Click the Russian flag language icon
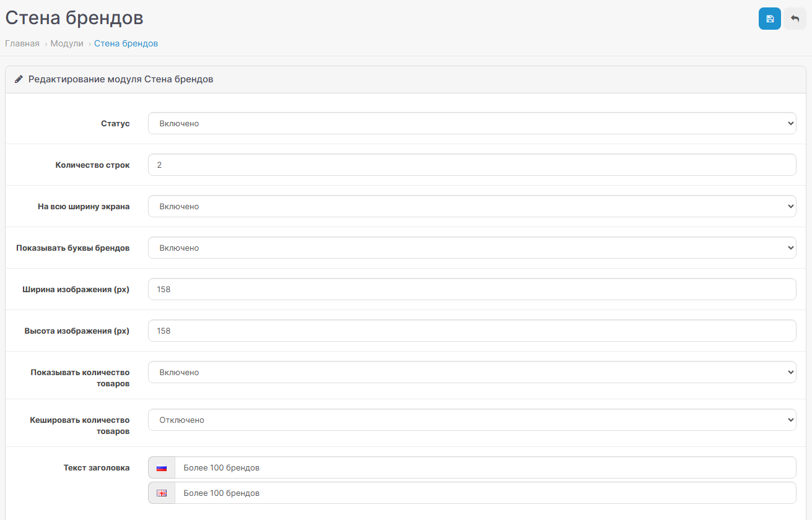The width and height of the screenshot is (812, 520). pos(162,468)
